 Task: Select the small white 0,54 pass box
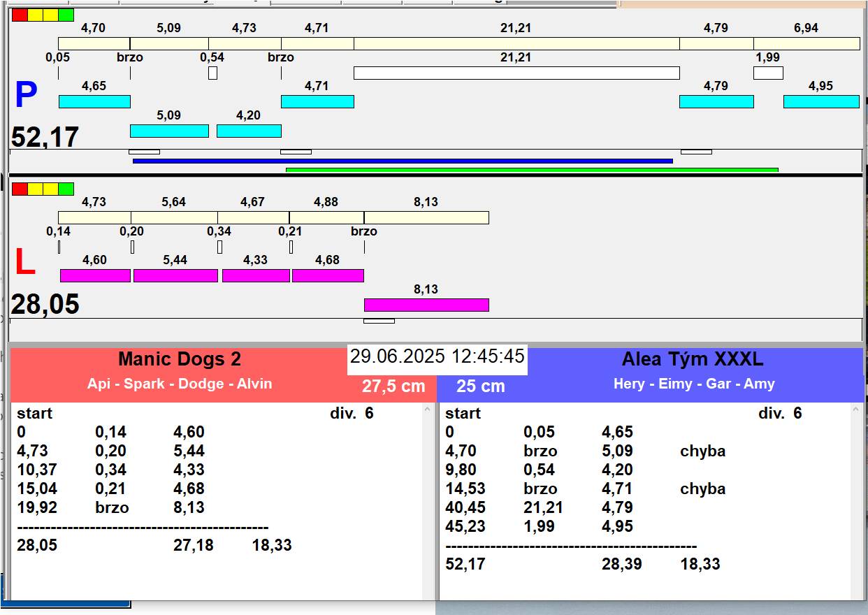pyautogui.click(x=212, y=73)
